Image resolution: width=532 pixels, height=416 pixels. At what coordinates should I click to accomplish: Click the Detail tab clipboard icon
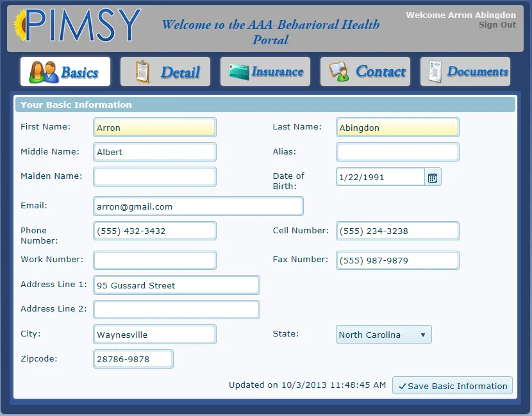(142, 72)
